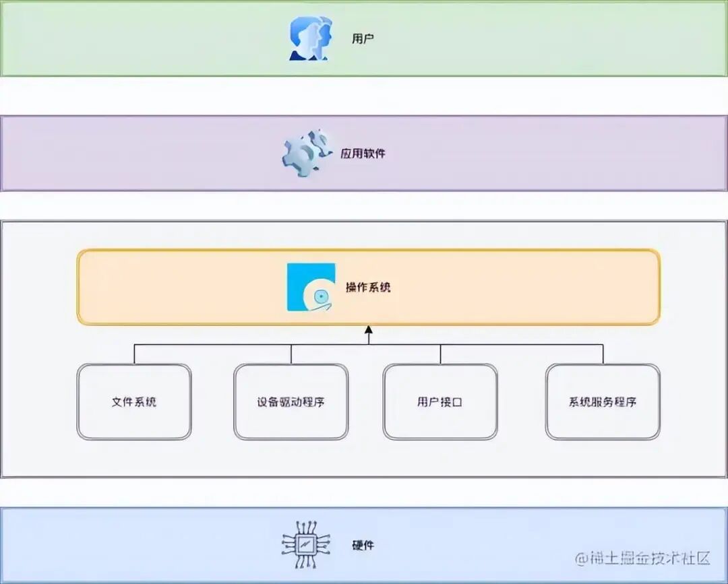Image resolution: width=728 pixels, height=584 pixels.
Task: Click the microchip icon representing 硬件
Action: tap(307, 546)
